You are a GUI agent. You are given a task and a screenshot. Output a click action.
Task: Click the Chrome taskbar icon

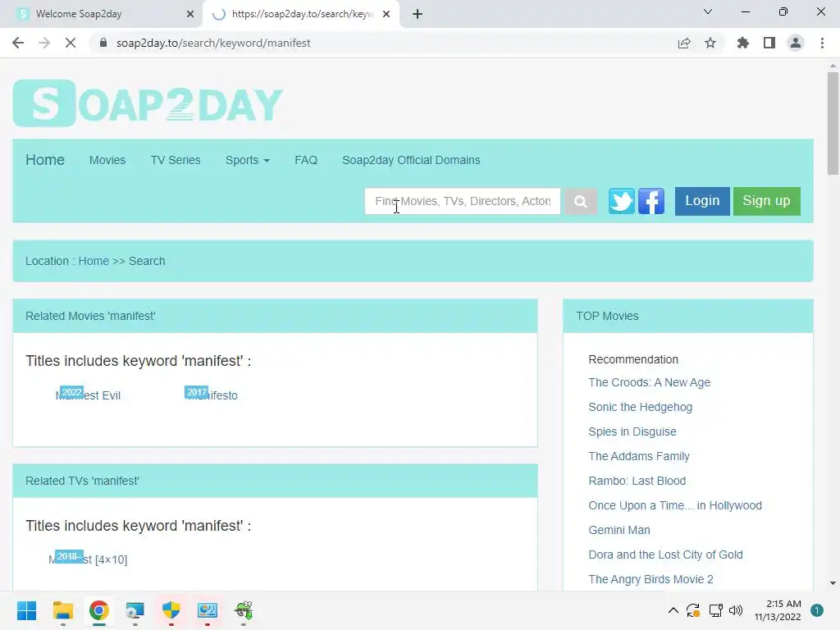coord(99,610)
